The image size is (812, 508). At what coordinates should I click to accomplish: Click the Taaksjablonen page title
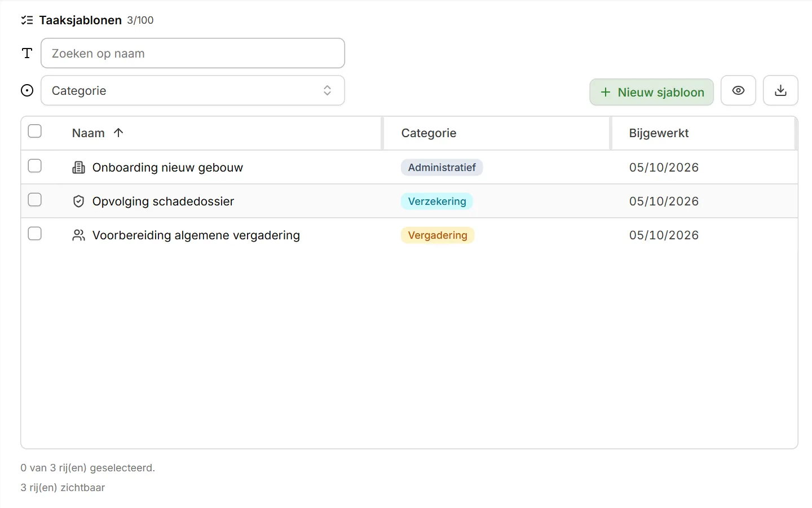click(x=81, y=20)
